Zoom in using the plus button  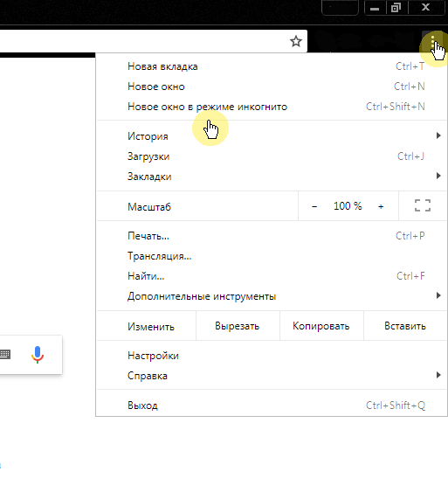pos(381,206)
